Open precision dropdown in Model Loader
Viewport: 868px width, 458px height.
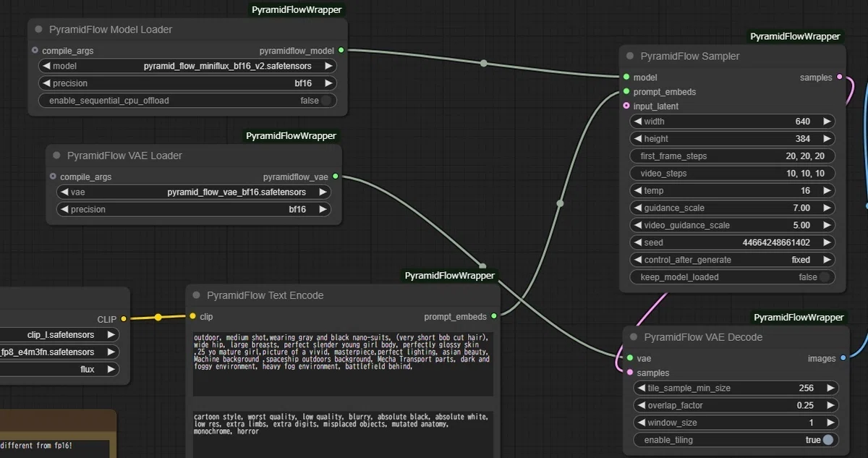pyautogui.click(x=187, y=83)
